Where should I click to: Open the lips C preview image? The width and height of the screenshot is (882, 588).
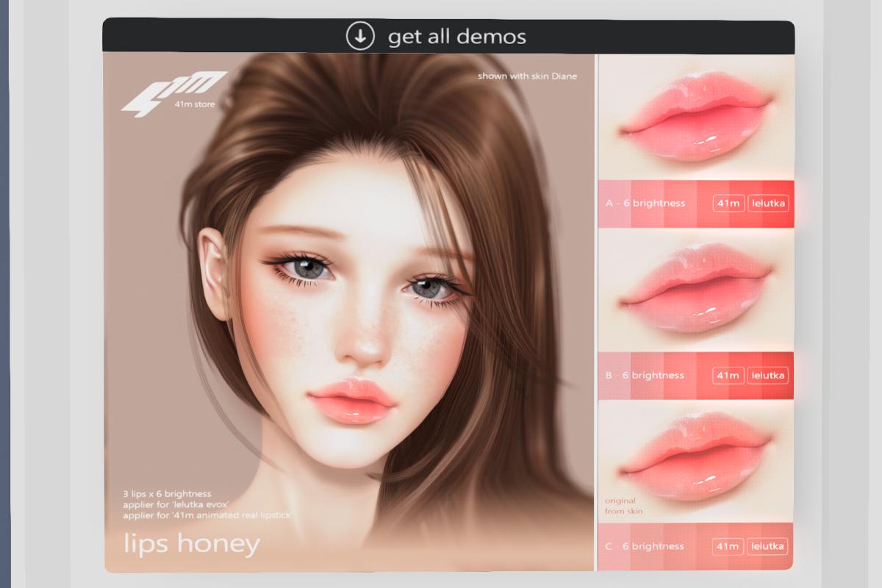(x=695, y=462)
